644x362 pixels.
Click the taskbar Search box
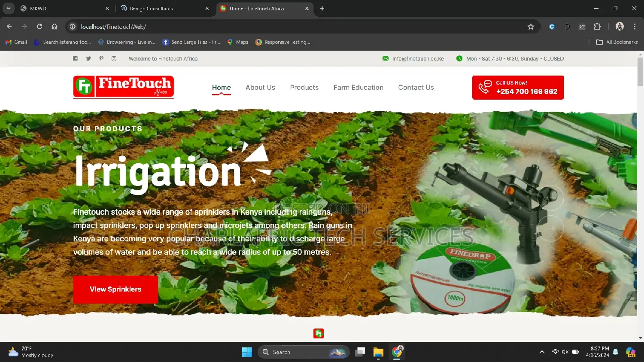[304, 352]
